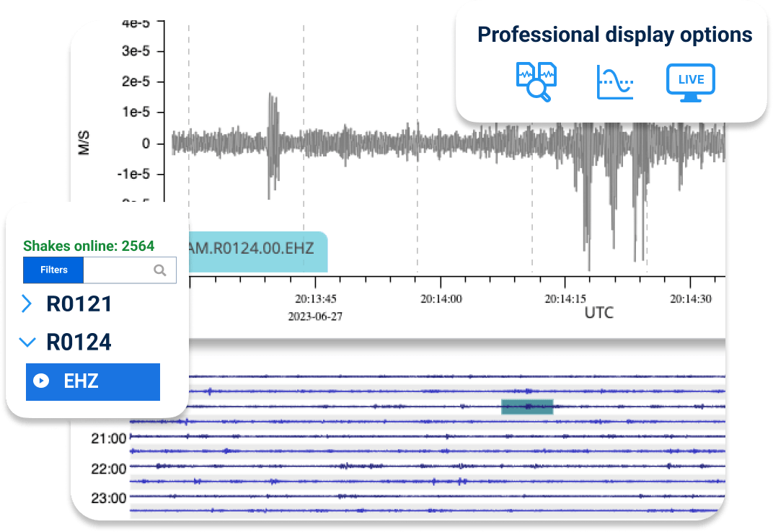Collapse the R0124 station entry
The image size is (773, 532).
(x=27, y=342)
